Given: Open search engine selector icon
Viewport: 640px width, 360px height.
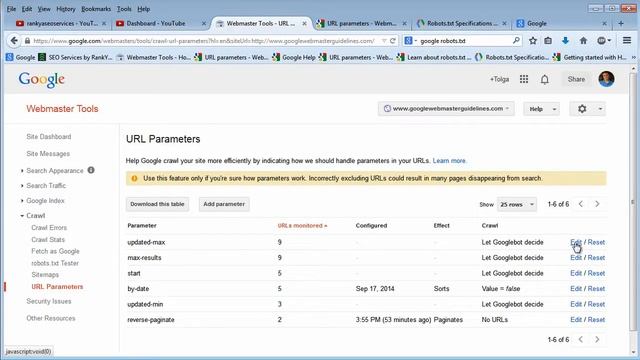Looking at the screenshot, I should pyautogui.click(x=409, y=40).
